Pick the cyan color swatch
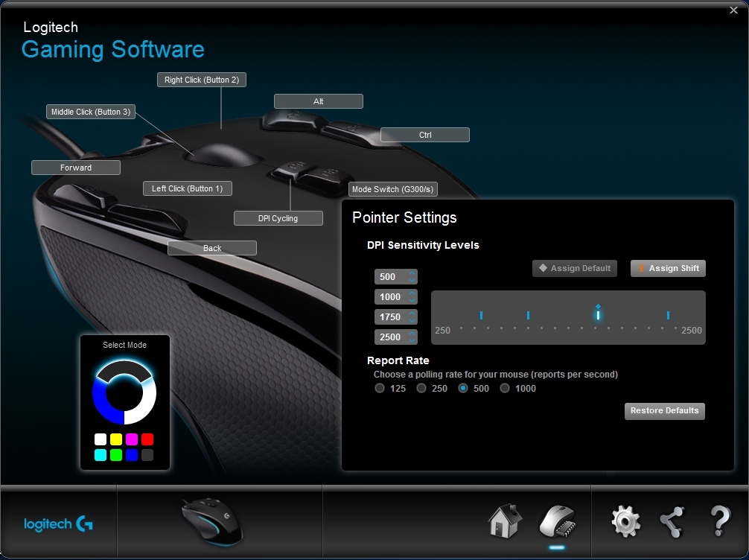The height and width of the screenshot is (560, 749). pos(101,455)
